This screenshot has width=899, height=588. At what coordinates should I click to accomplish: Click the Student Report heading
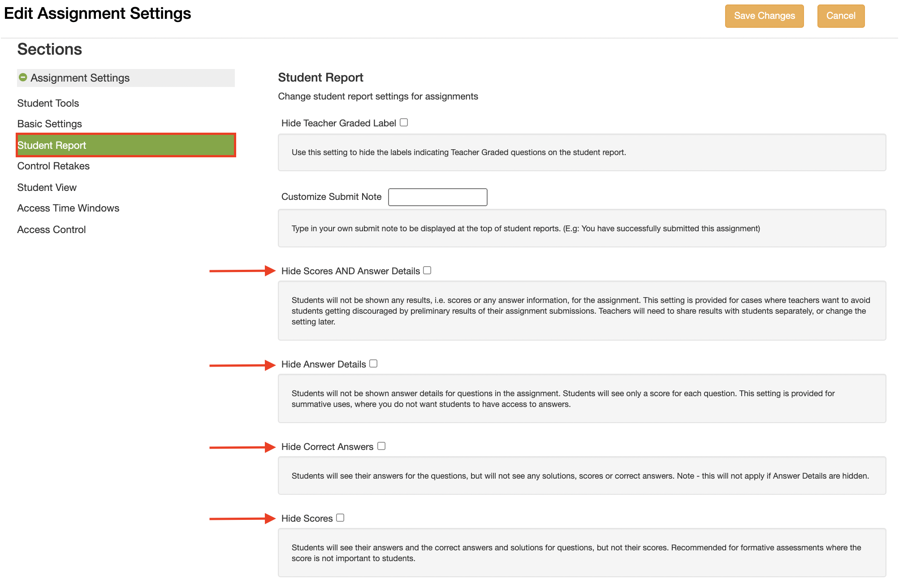click(x=320, y=78)
